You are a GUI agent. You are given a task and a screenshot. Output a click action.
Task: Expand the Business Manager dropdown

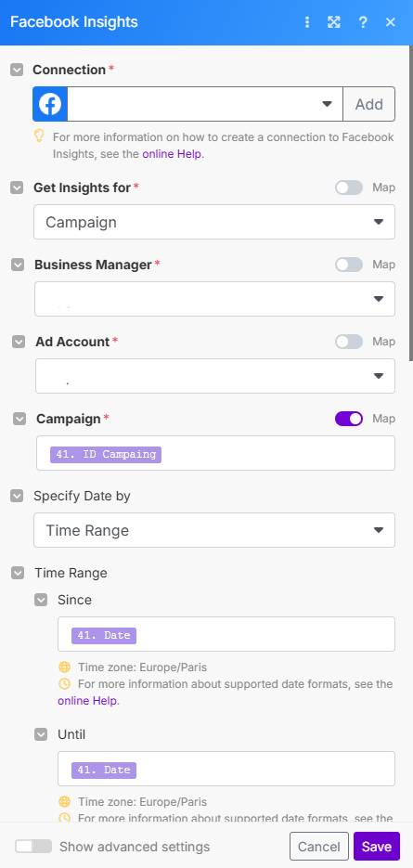click(214, 299)
